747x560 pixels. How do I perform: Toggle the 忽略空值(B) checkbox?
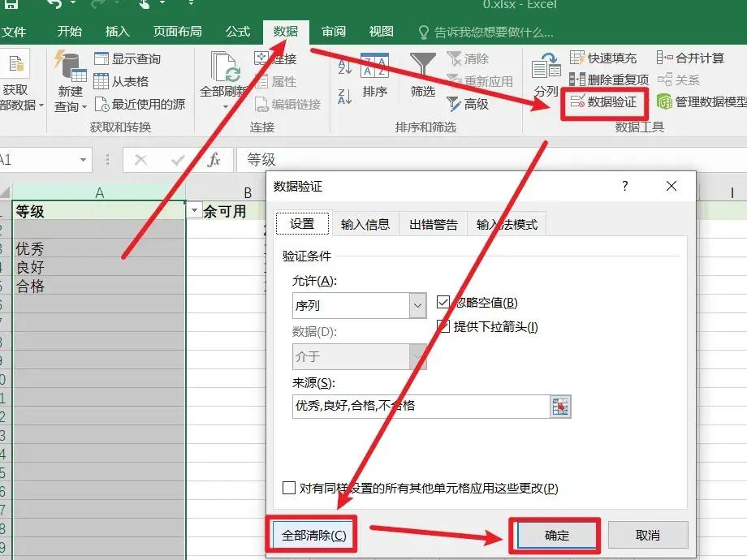[x=443, y=302]
